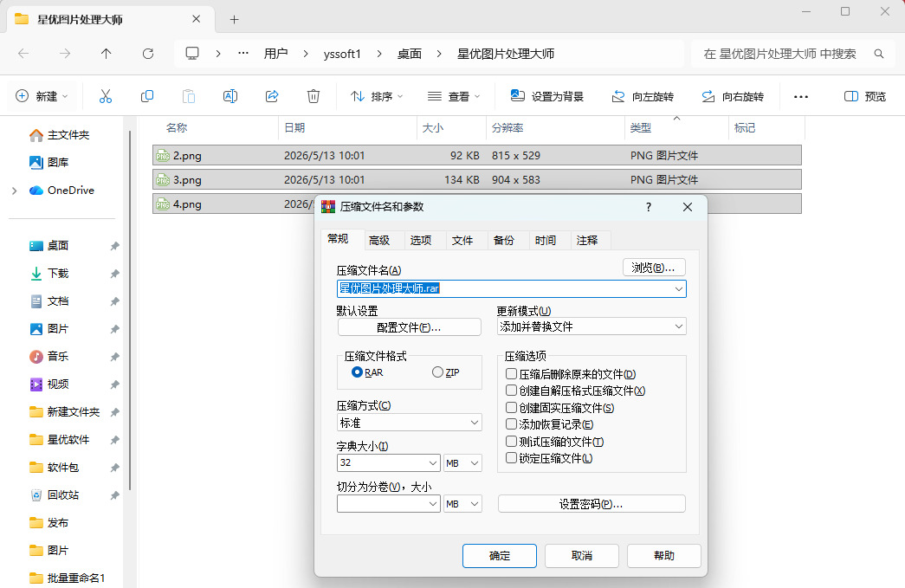Click the 配置文件 profiles button
The image size is (905, 588).
pyautogui.click(x=410, y=327)
